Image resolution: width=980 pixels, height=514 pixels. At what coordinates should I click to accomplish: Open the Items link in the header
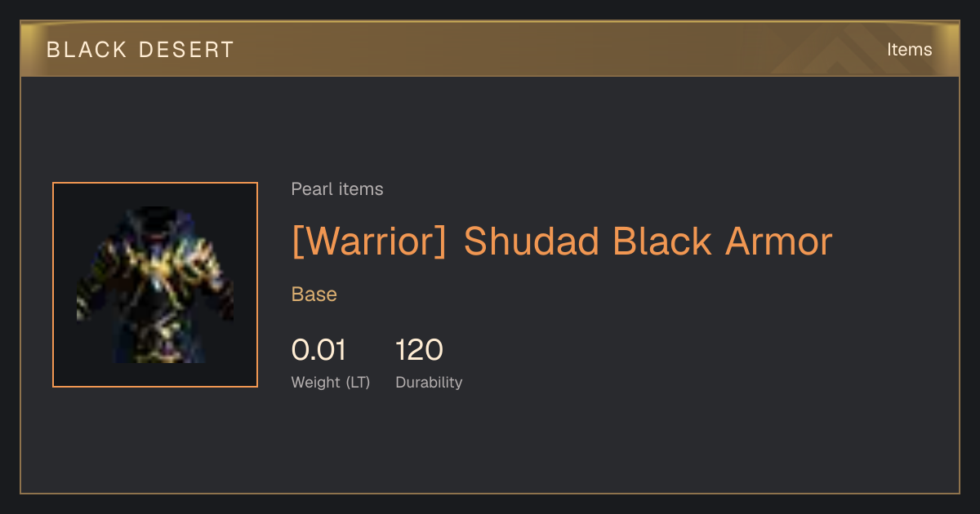click(909, 49)
